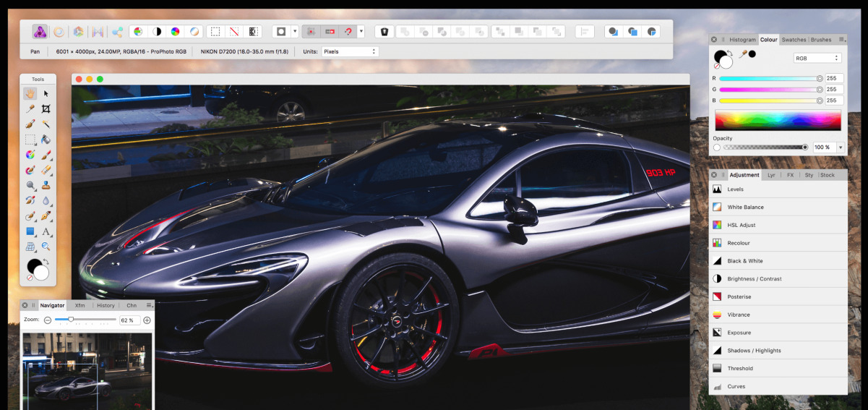
Task: Apply Auto Colours from toolbar
Action: click(x=175, y=32)
